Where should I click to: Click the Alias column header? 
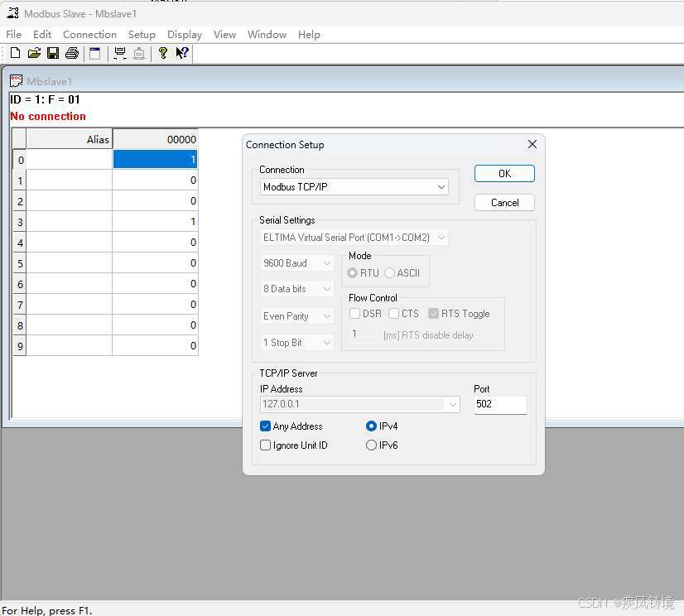69,139
